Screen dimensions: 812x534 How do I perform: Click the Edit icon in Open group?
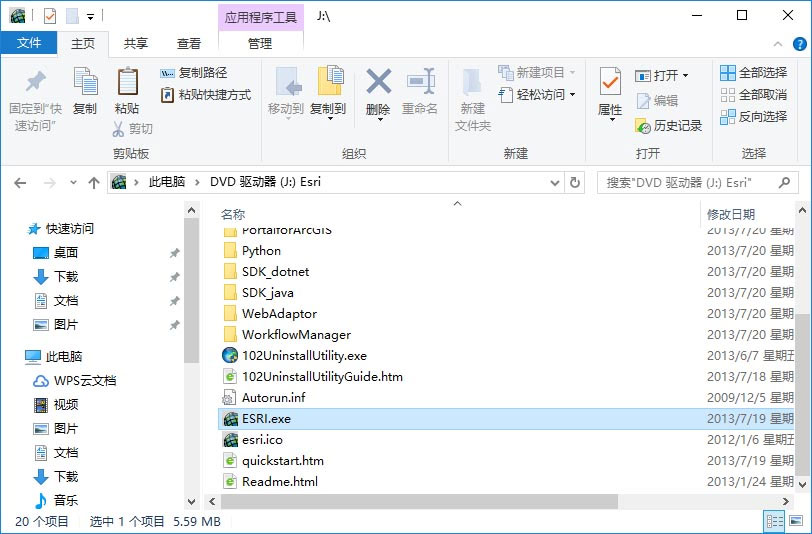[643, 100]
